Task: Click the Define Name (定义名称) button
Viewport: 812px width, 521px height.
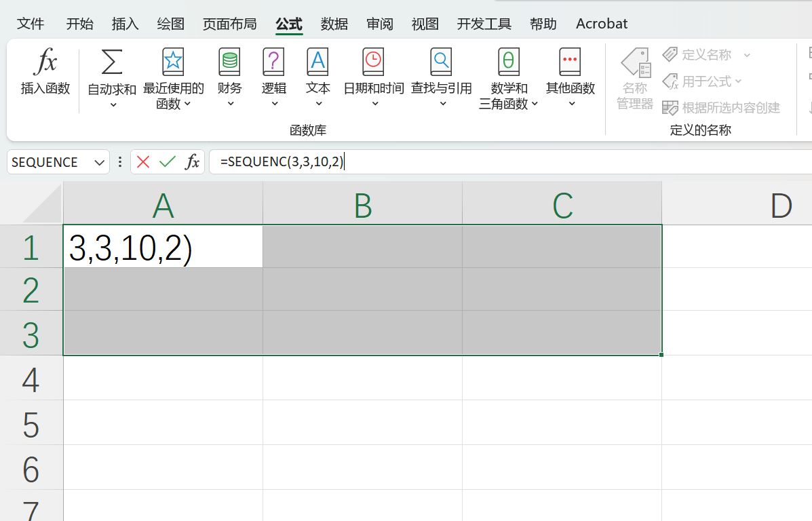Action: pos(697,54)
